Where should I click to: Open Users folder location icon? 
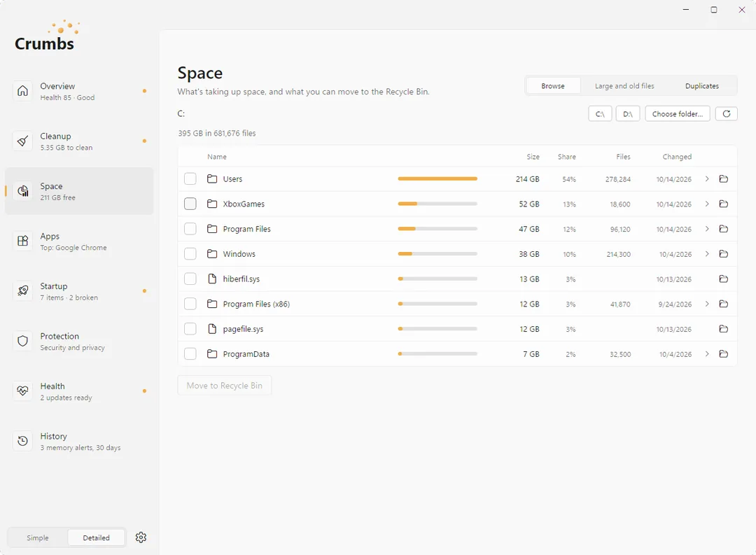(x=723, y=179)
